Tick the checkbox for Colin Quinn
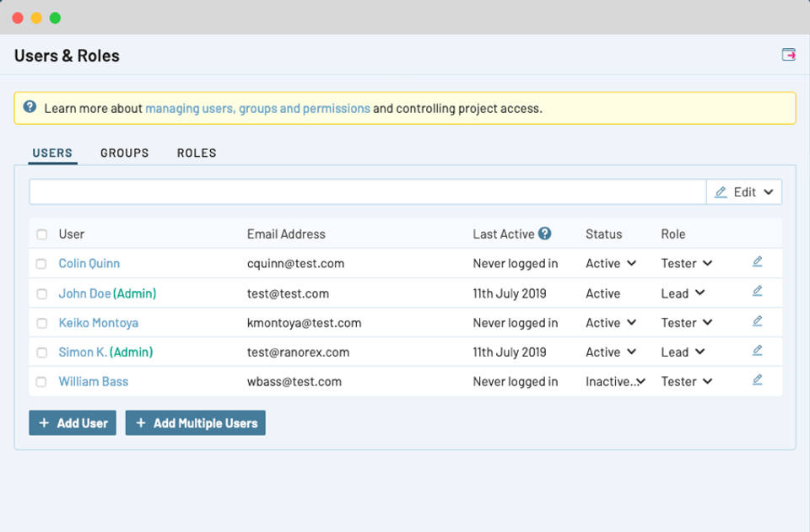The image size is (810, 532). 41,264
